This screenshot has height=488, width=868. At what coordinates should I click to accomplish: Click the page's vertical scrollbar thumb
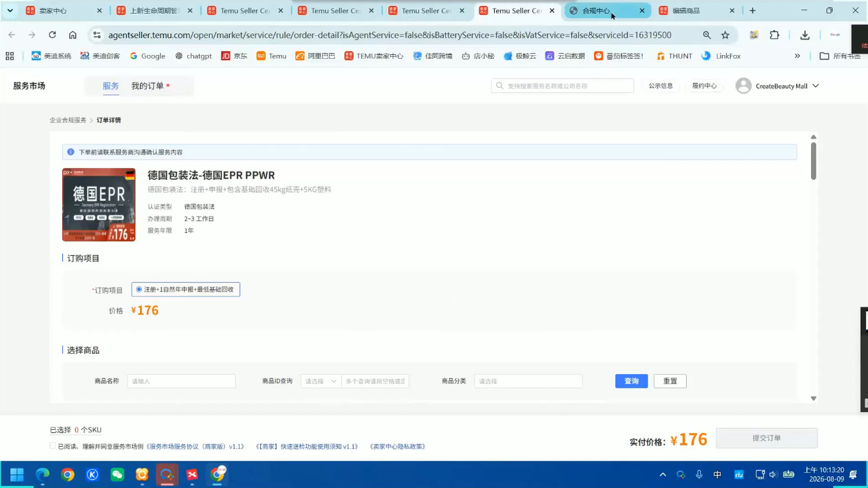click(814, 160)
